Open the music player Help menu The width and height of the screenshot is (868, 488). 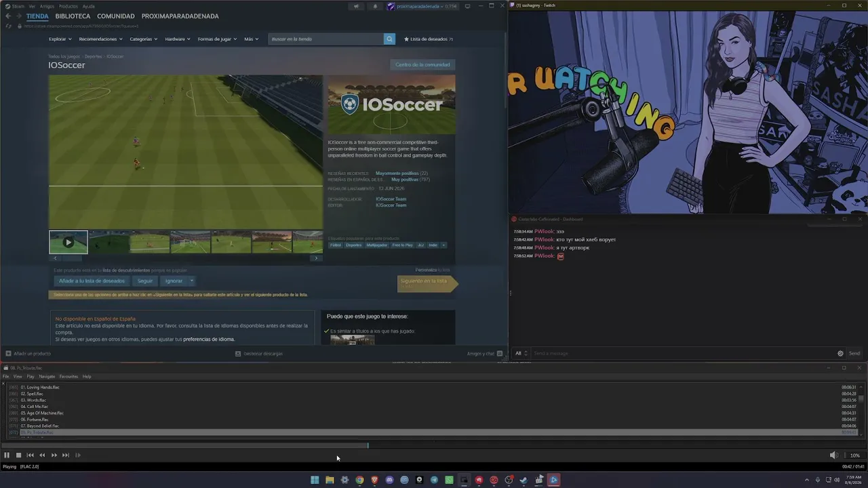click(x=87, y=376)
